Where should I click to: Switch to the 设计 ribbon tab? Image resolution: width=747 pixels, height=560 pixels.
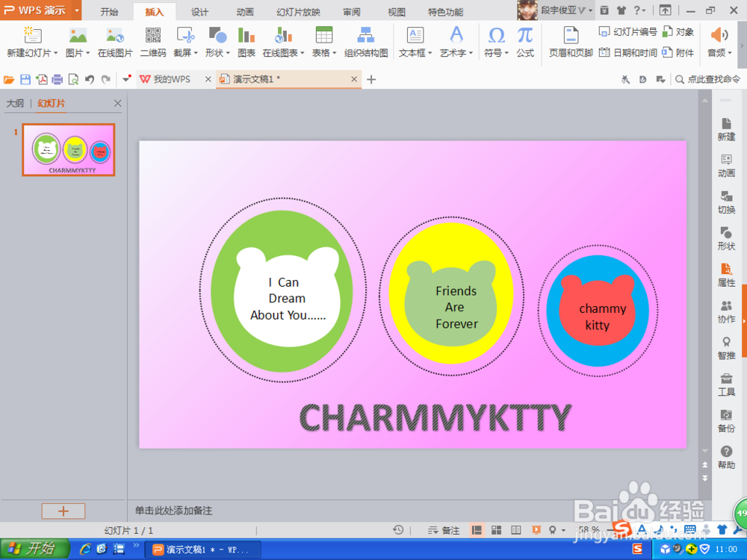[x=199, y=12]
